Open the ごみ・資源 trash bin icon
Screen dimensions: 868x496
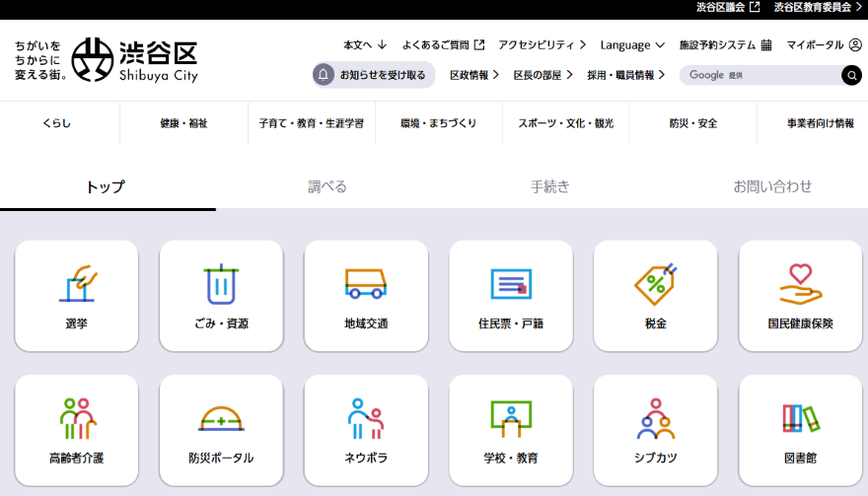pyautogui.click(x=221, y=296)
